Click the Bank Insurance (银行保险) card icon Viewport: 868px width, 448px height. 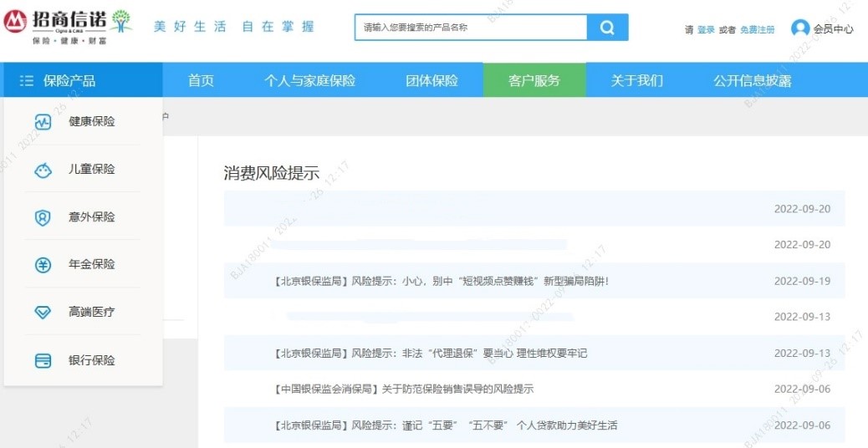click(x=43, y=361)
